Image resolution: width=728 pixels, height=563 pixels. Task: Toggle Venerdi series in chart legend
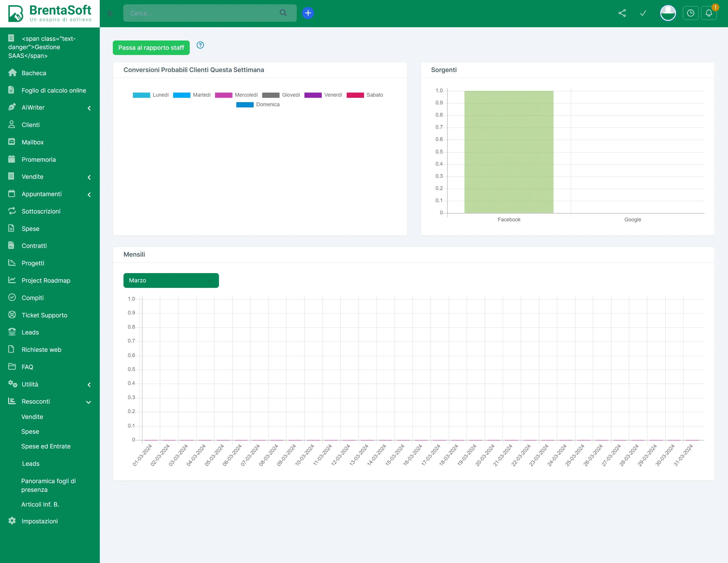coord(323,95)
